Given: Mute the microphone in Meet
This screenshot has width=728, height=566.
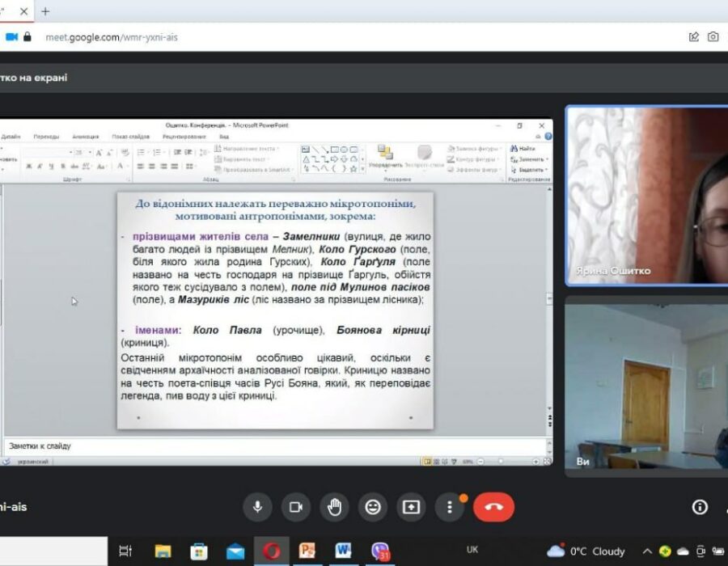Looking at the screenshot, I should [257, 507].
